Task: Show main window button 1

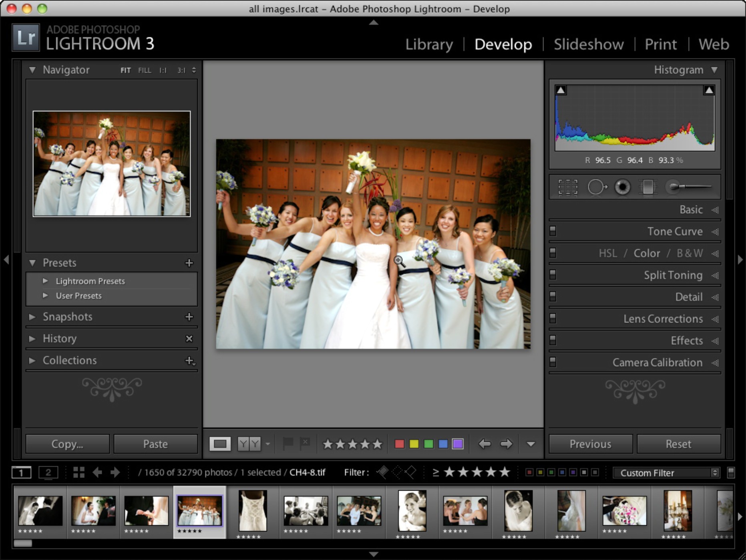Action: (x=21, y=473)
